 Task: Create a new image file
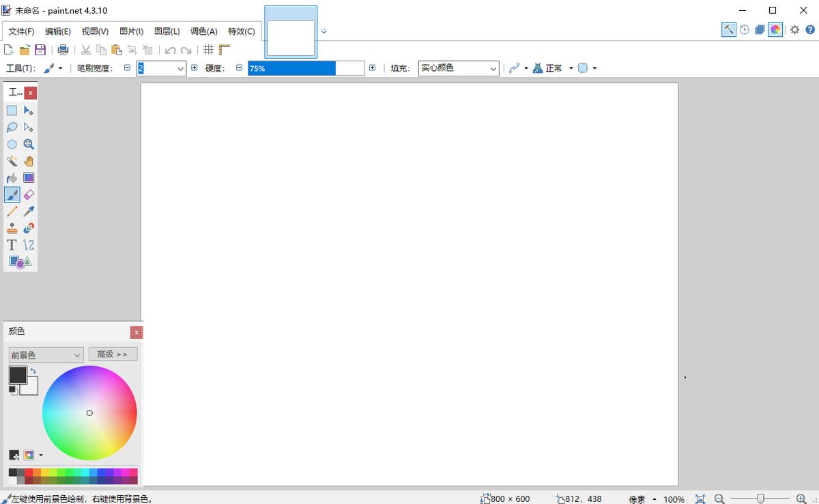point(9,50)
